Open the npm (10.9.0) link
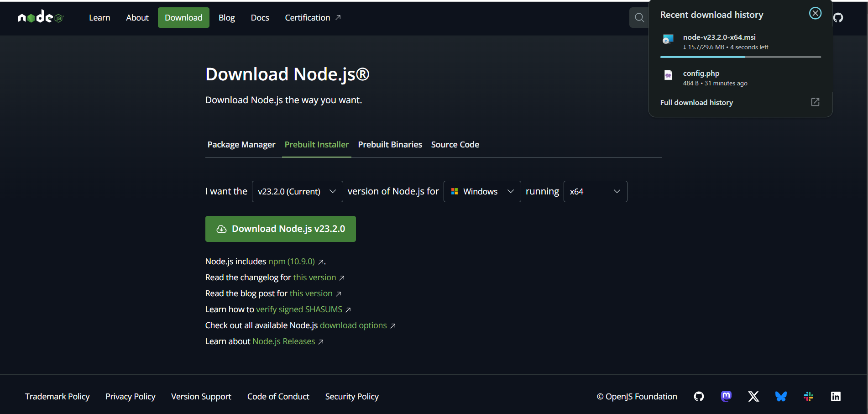The width and height of the screenshot is (868, 414). tap(292, 262)
